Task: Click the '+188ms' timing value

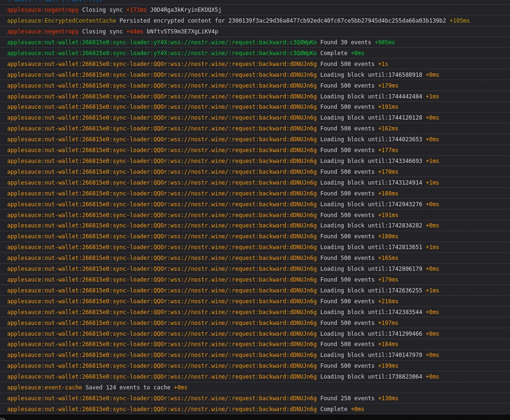Action: pyautogui.click(x=388, y=194)
